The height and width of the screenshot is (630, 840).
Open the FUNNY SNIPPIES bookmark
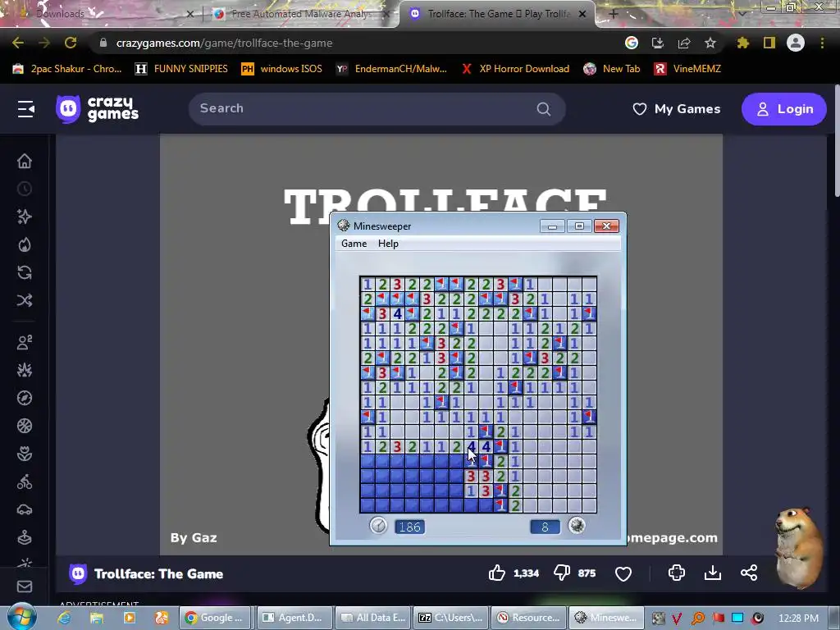point(181,69)
